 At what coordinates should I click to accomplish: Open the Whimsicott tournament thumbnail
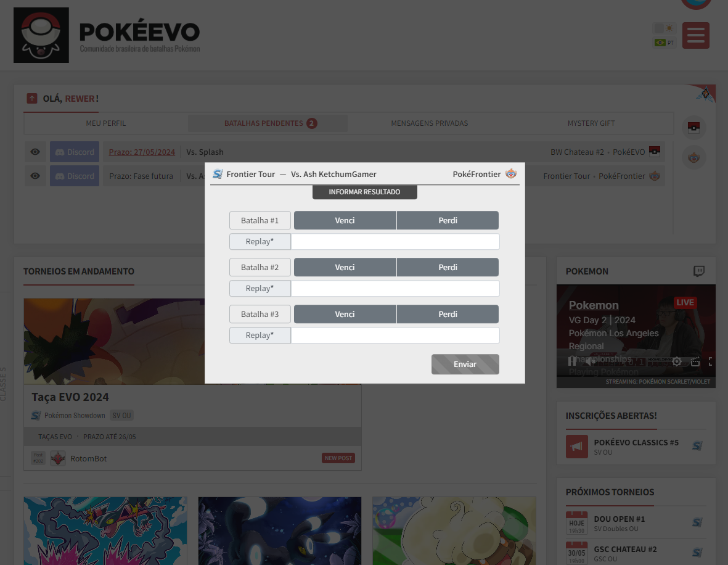[454, 531]
